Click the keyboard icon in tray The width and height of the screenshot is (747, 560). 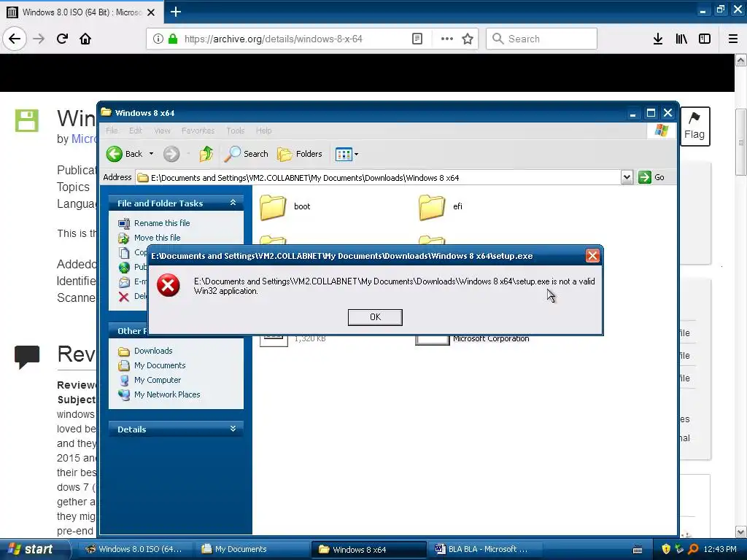click(x=638, y=550)
